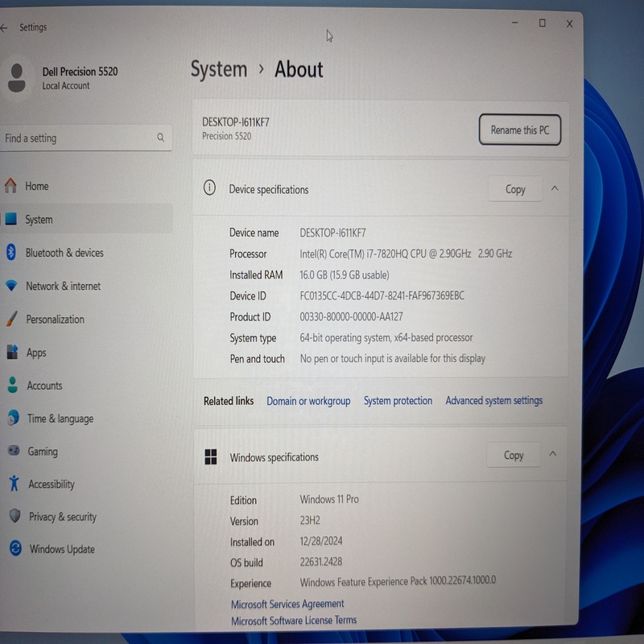The width and height of the screenshot is (644, 644).
Task: Click the Accounts person icon
Action: [x=13, y=385]
